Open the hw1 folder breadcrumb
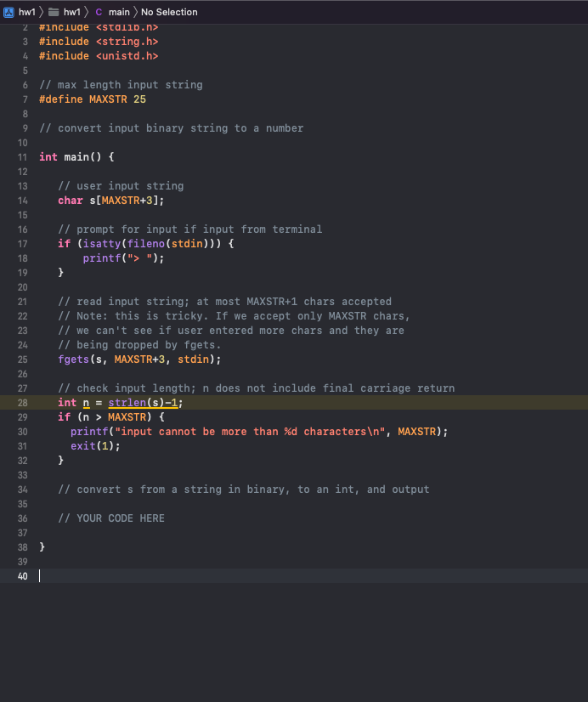 pos(65,12)
